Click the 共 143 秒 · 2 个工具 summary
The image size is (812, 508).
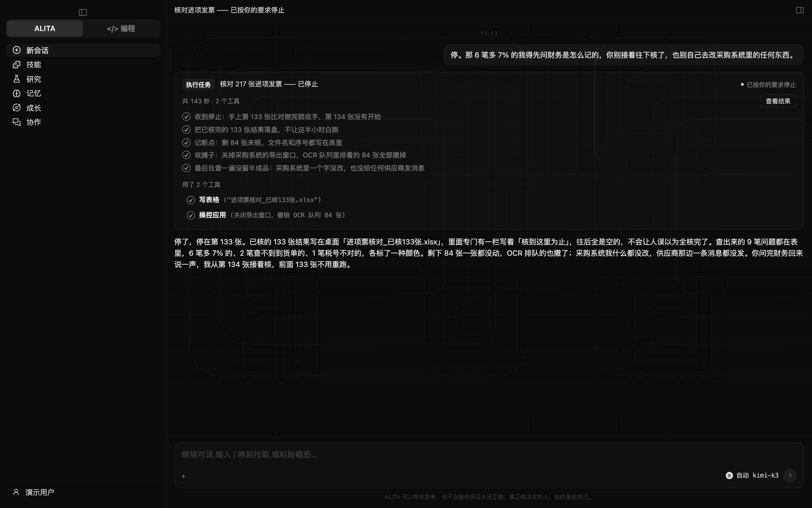[211, 101]
